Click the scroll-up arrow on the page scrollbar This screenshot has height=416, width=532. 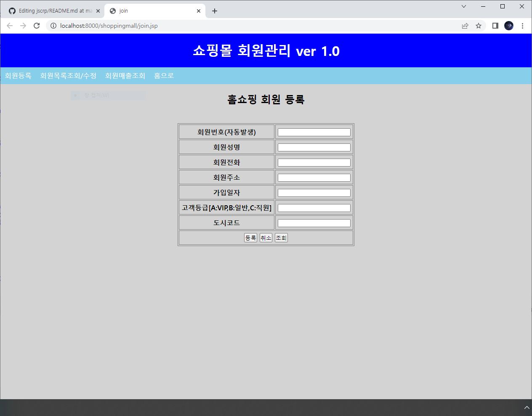[x=527, y=407]
